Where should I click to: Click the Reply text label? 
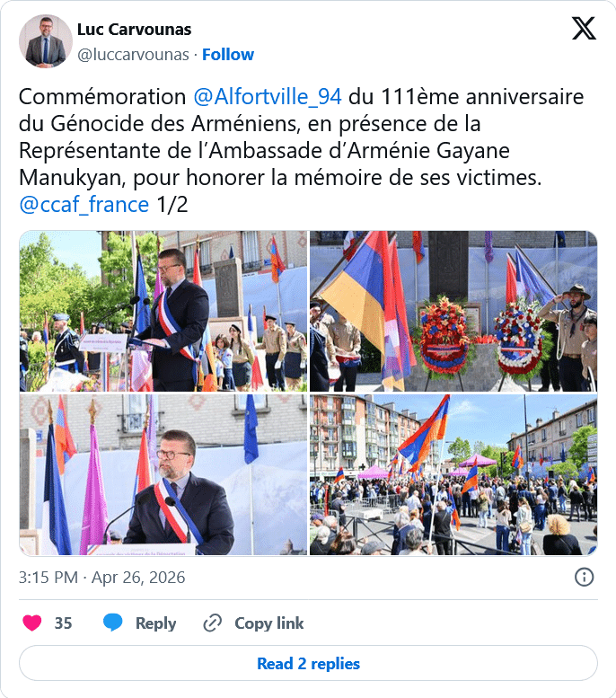(155, 623)
